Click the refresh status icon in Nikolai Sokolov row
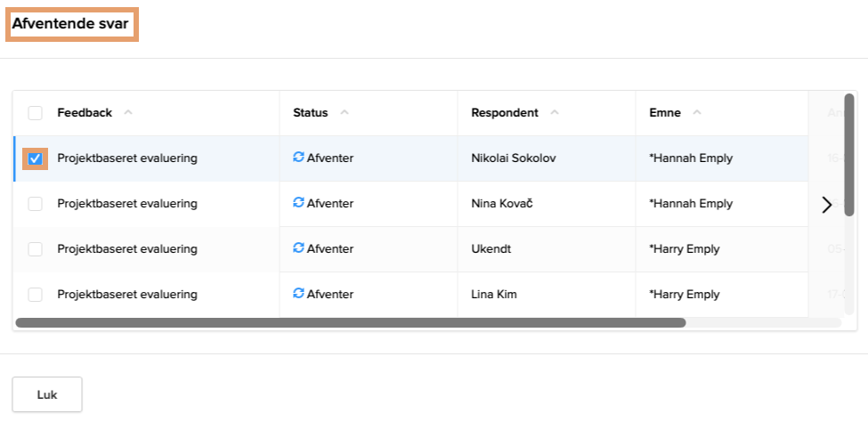 [x=298, y=158]
